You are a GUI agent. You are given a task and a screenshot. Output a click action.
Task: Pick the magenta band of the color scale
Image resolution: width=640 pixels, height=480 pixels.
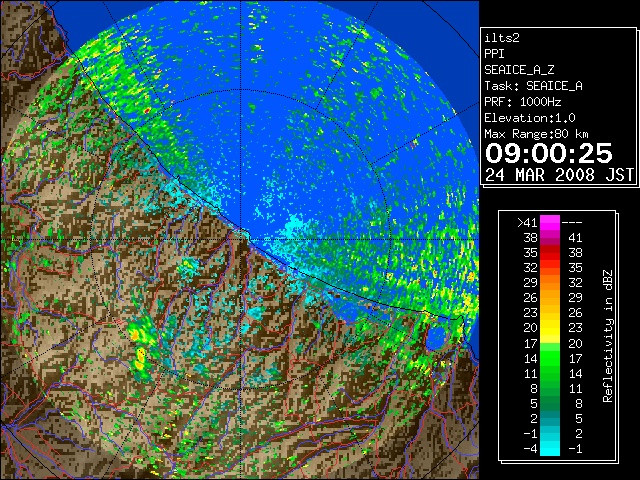tap(550, 222)
